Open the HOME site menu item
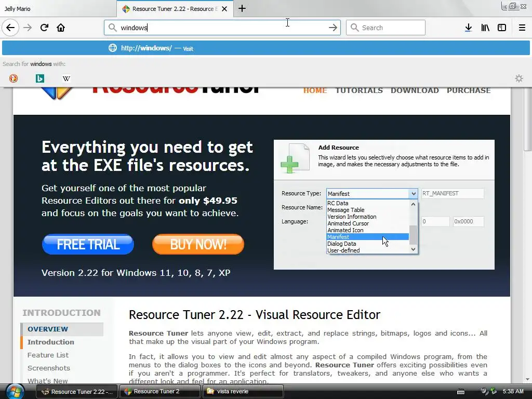Viewport: 532px width, 399px height. tap(315, 90)
